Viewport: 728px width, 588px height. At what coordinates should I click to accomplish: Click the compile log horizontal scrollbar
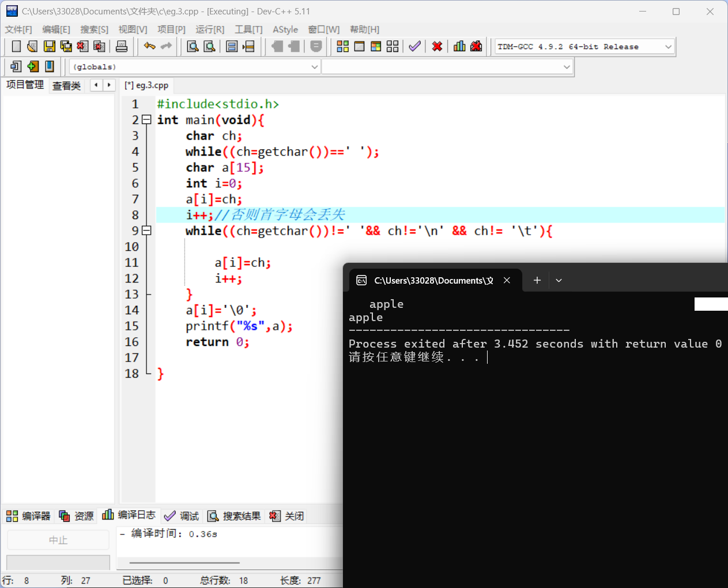coord(184,563)
